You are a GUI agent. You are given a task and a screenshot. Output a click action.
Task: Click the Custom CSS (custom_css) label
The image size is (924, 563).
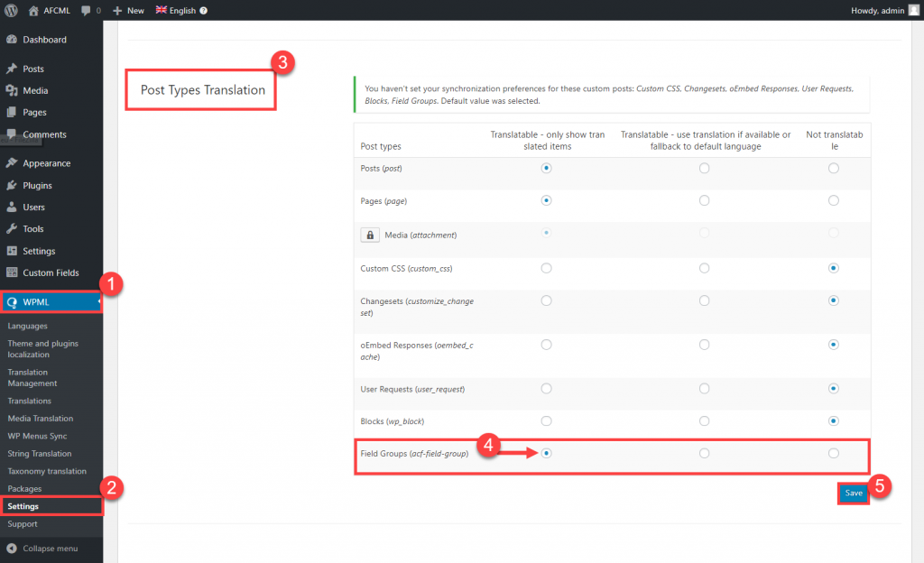click(x=406, y=269)
